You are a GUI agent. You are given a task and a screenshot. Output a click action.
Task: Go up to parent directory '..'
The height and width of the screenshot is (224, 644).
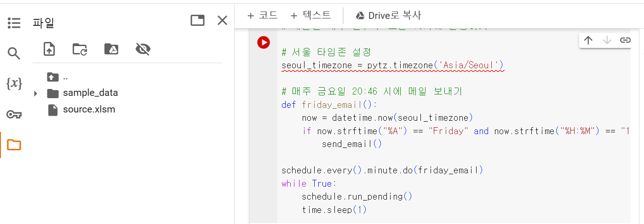pos(58,77)
